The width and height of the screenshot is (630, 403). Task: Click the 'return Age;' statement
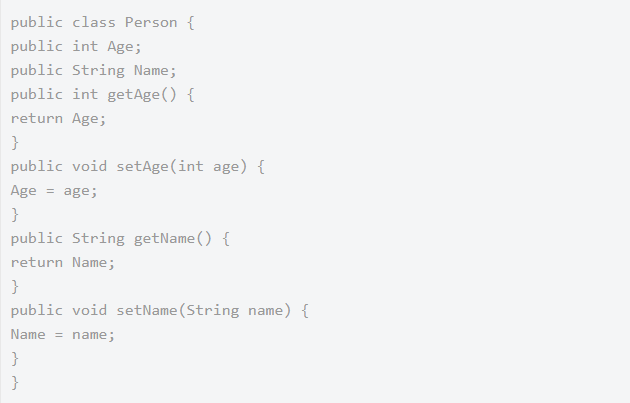[x=58, y=118]
